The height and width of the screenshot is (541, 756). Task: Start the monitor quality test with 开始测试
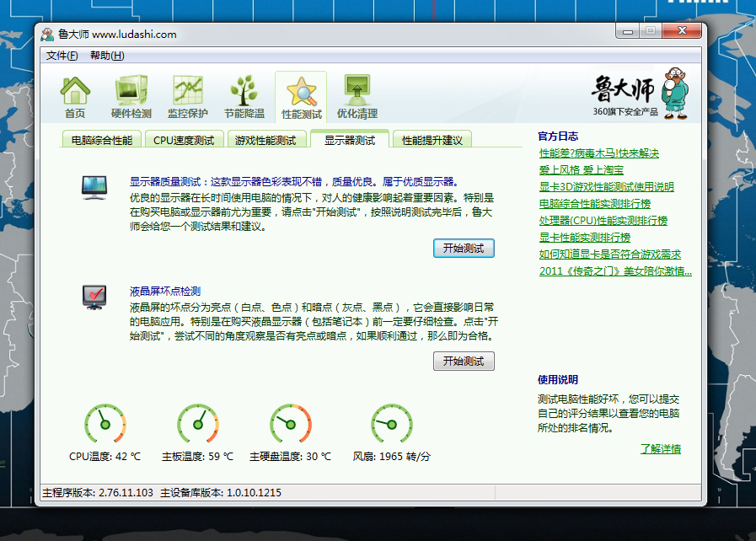click(x=464, y=249)
